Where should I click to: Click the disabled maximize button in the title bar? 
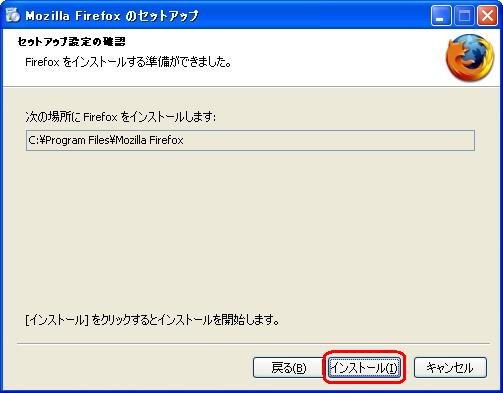464,16
